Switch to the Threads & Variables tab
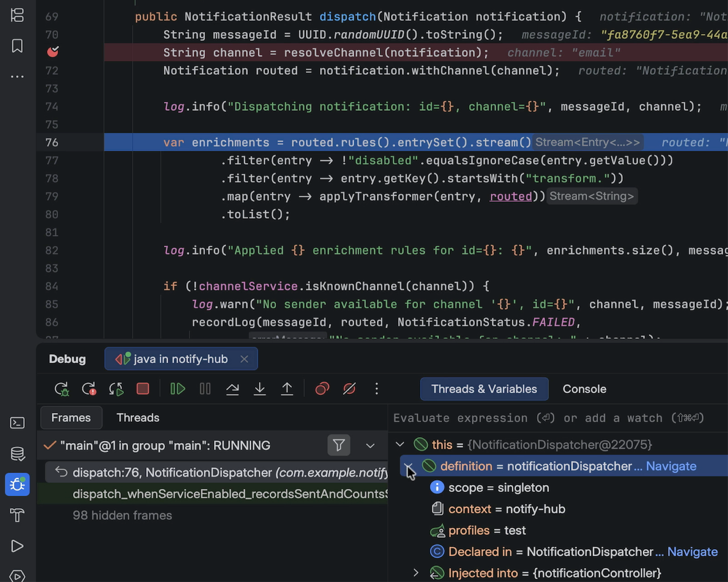Image resolution: width=728 pixels, height=582 pixels. (x=484, y=389)
